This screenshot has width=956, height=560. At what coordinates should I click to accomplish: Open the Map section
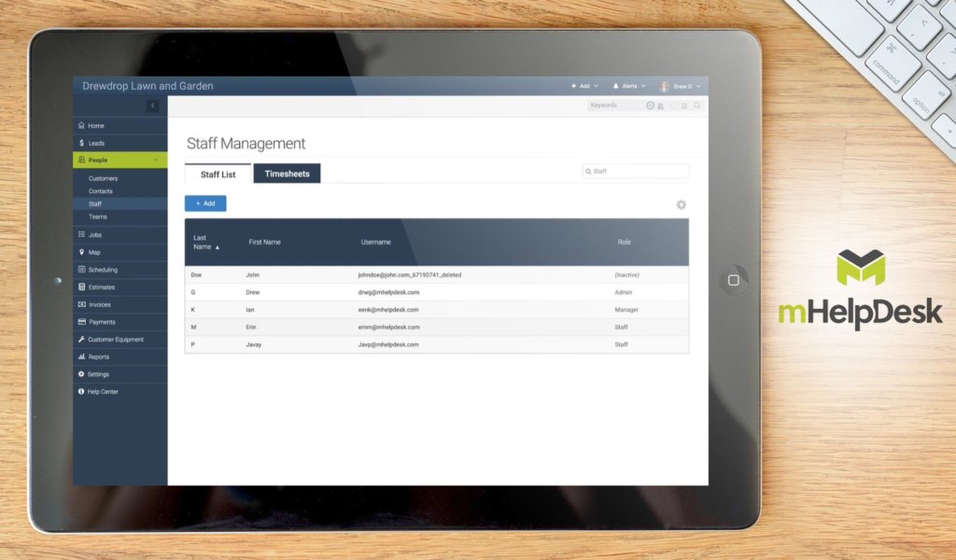click(94, 253)
